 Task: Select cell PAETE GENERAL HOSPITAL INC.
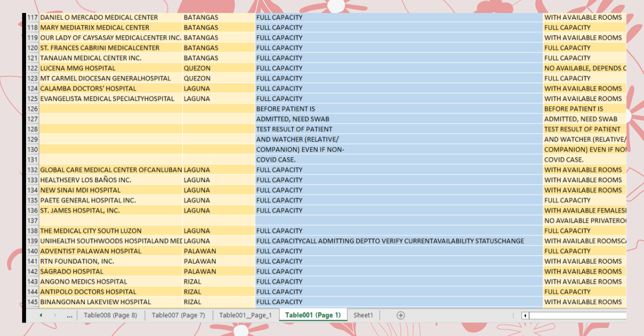[x=111, y=201]
